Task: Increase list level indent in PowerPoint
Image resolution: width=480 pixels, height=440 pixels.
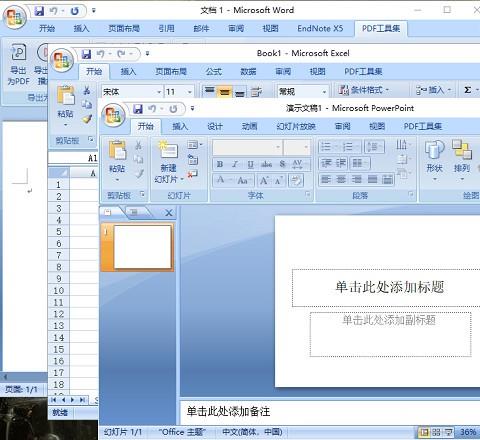Action: [341, 163]
